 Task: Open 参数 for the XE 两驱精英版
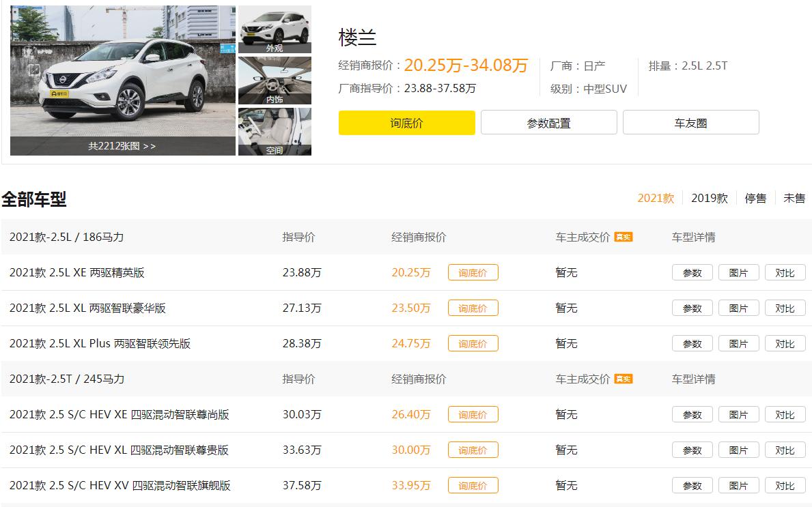tap(692, 272)
